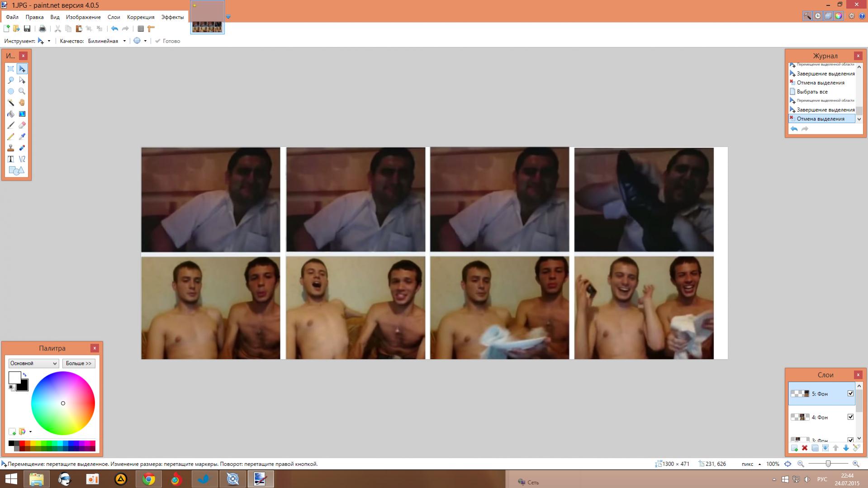The image size is (868, 488).
Task: Open the selection clipping mode dropdown
Action: click(x=140, y=41)
